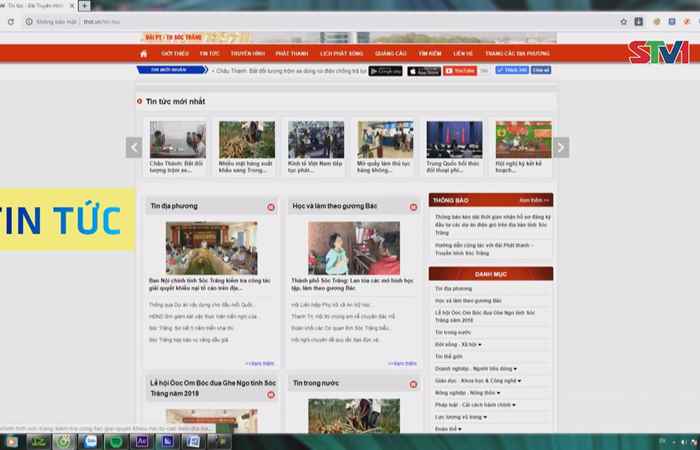Select Học và làm theo gương Bác in DANH MỤC
700x450 pixels.
tap(468, 301)
